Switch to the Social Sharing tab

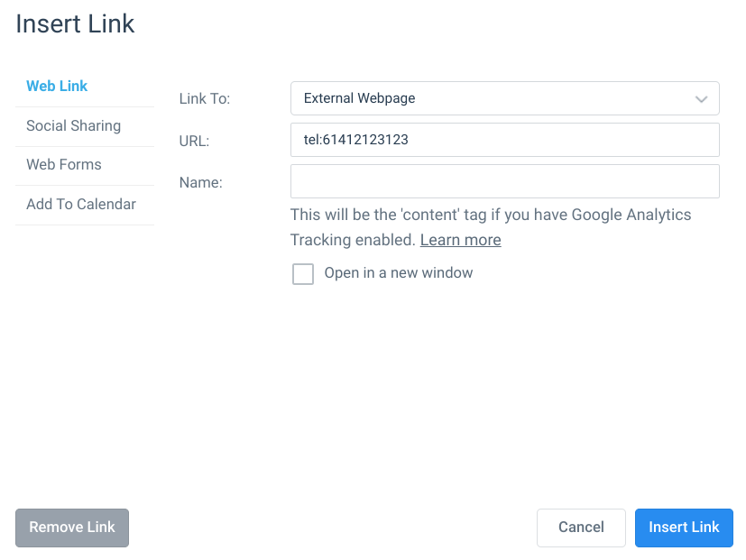pyautogui.click(x=73, y=126)
